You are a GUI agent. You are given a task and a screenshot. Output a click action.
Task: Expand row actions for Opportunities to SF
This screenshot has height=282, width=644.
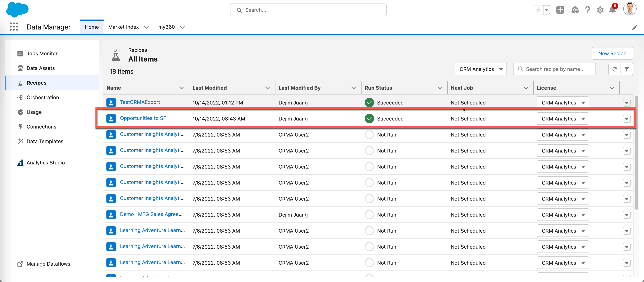point(627,119)
